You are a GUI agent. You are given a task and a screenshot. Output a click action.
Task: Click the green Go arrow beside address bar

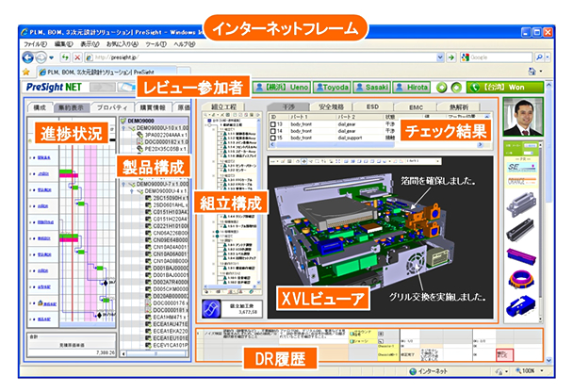point(451,57)
